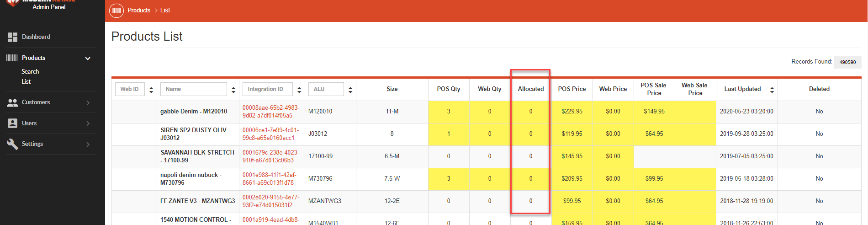Sort by Name column arrows

coord(233,90)
